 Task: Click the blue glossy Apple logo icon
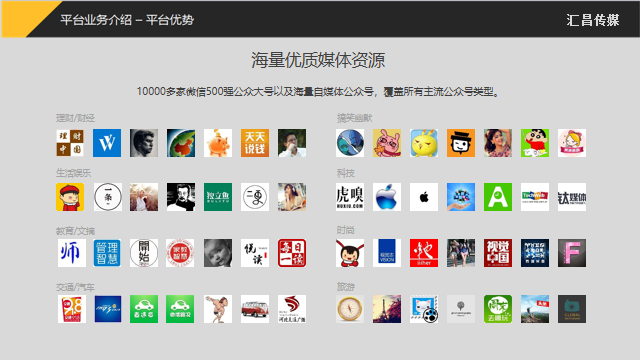pos(387,197)
